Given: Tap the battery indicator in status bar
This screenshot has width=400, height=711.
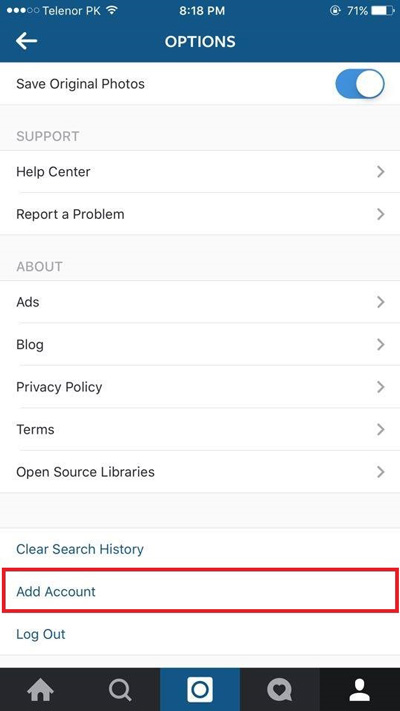Looking at the screenshot, I should point(384,11).
